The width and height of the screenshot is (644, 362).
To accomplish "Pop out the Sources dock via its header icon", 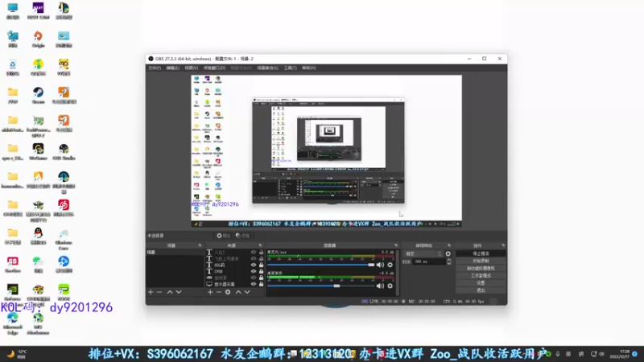I will coord(260,245).
